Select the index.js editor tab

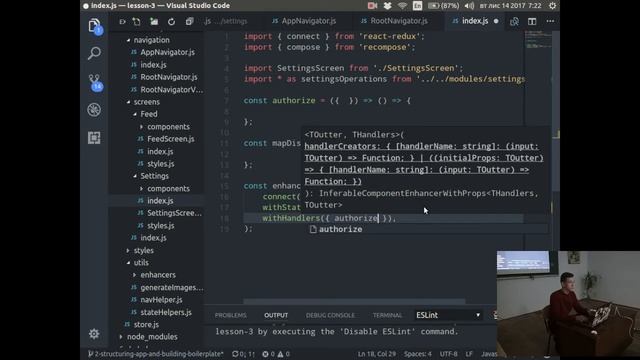(x=474, y=21)
